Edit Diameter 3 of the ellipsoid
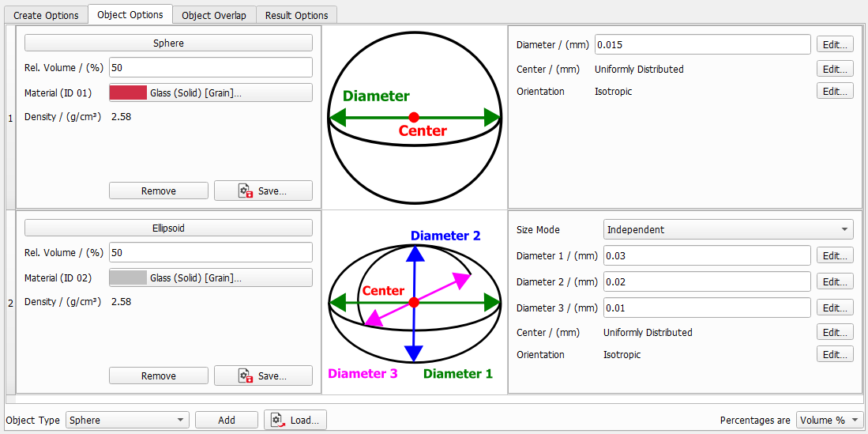 (x=836, y=308)
